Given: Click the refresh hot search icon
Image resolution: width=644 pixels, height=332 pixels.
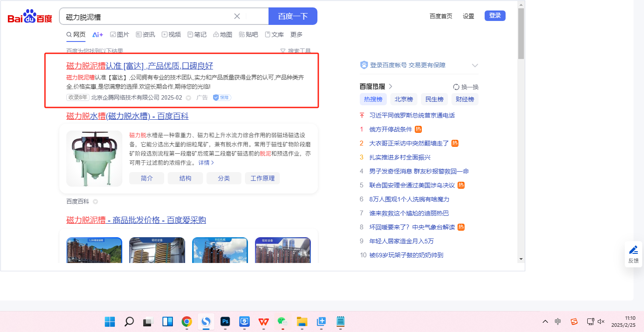Looking at the screenshot, I should [x=456, y=87].
